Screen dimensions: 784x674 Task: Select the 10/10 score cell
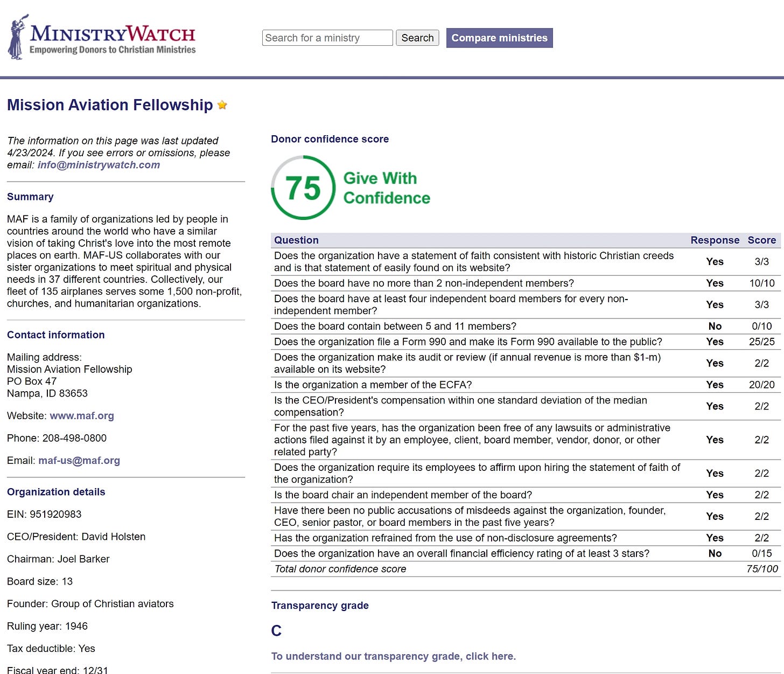762,283
